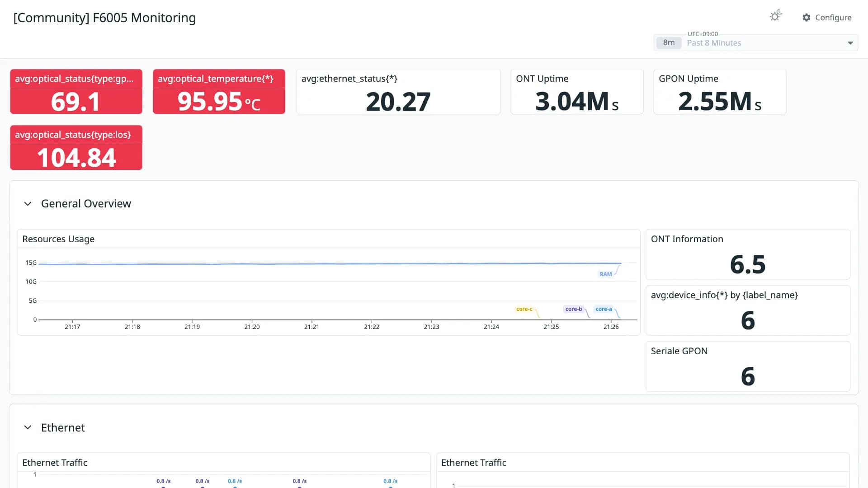Open the avg:optical_status{type:los} widget
The width and height of the screenshot is (868, 488).
[x=76, y=148]
